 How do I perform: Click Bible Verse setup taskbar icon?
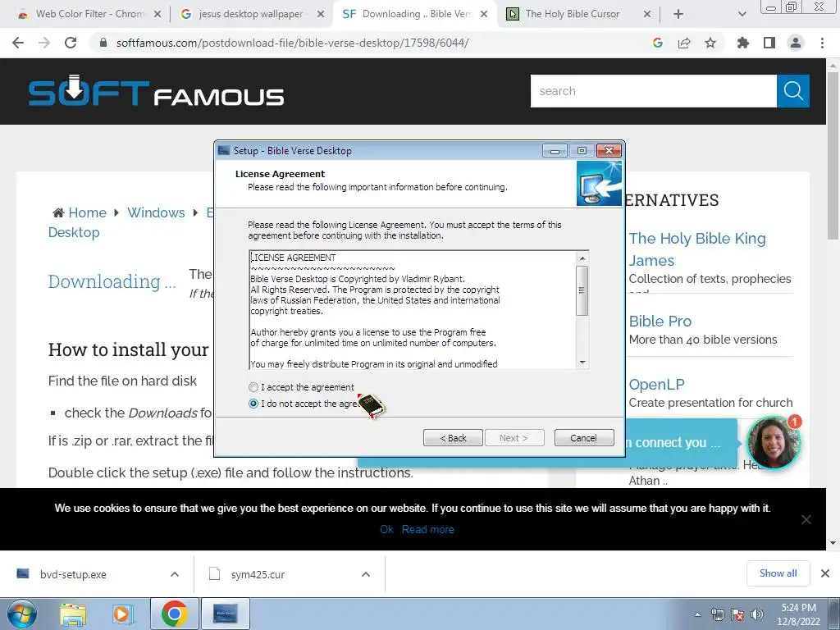225,614
